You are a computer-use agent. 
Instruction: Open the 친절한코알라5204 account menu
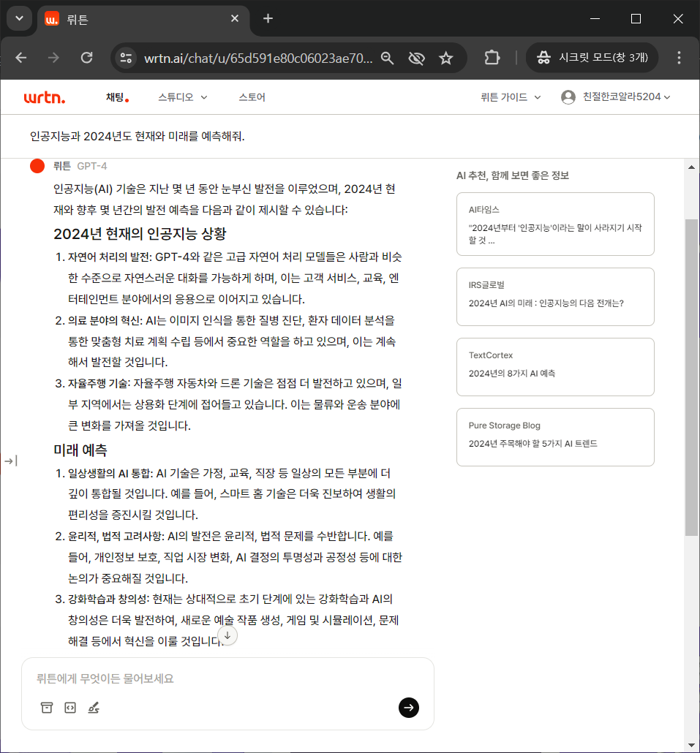pos(626,97)
